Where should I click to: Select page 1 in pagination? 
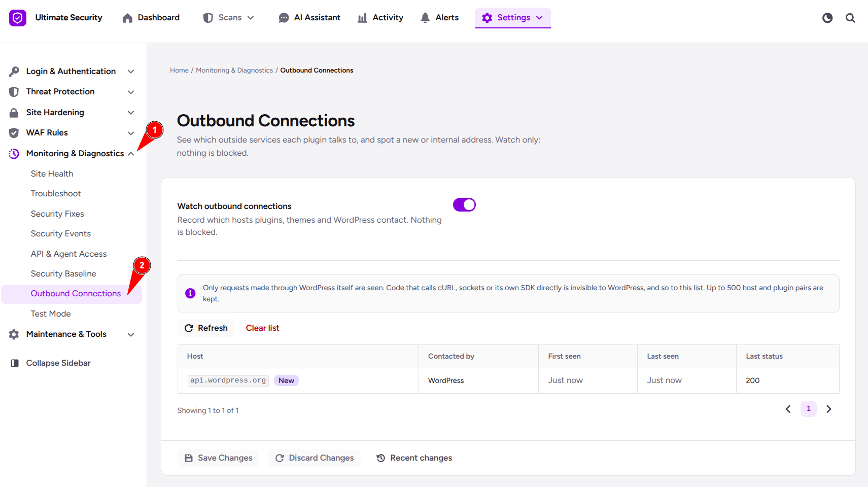coord(809,409)
